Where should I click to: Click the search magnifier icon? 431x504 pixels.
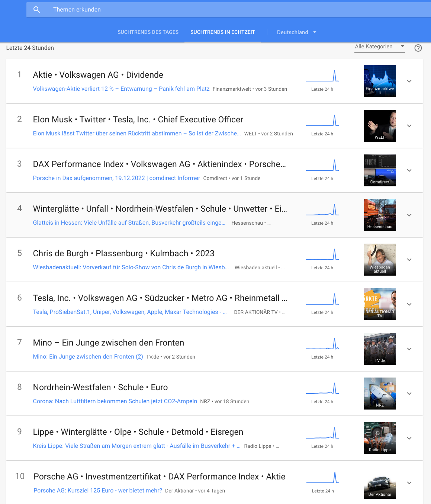(x=36, y=9)
